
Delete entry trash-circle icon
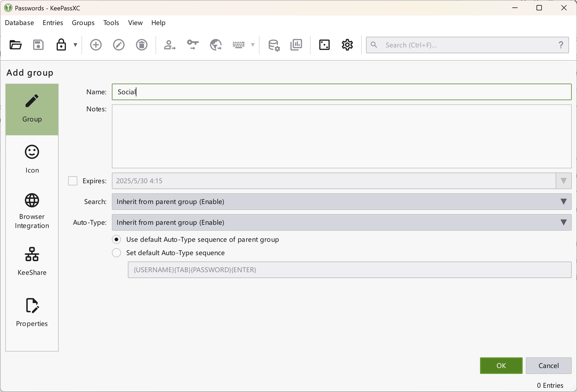pyautogui.click(x=142, y=45)
